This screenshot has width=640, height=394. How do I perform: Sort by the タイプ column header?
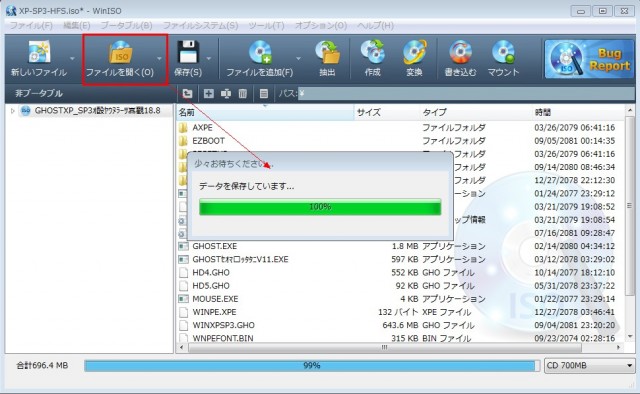tap(476, 112)
